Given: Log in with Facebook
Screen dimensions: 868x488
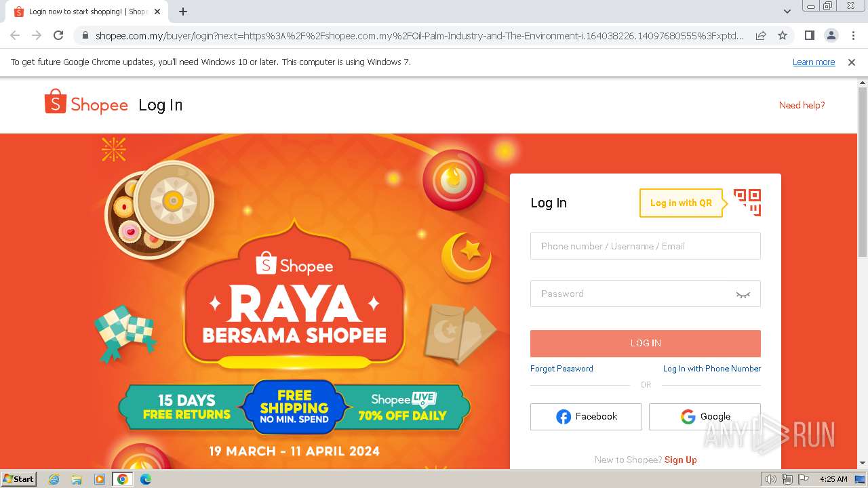Looking at the screenshot, I should click(x=586, y=417).
